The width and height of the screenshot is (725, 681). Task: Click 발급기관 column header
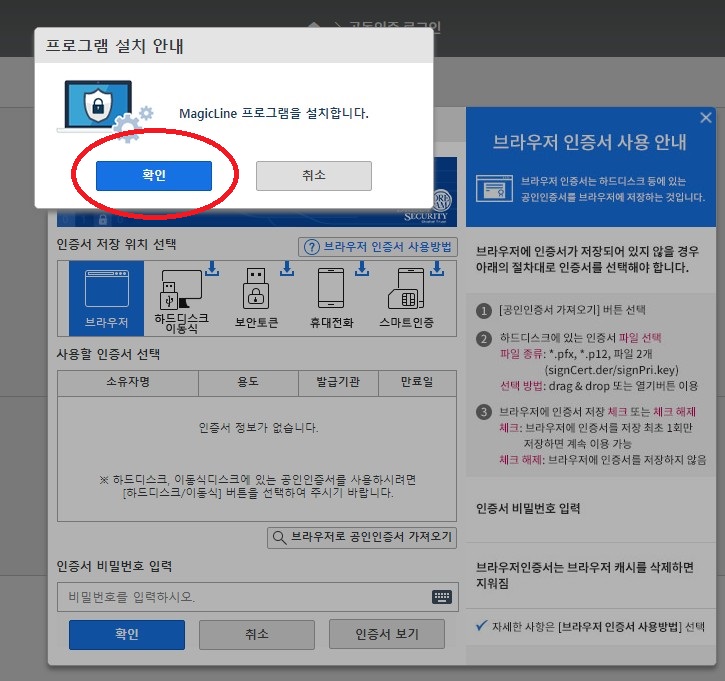338,383
